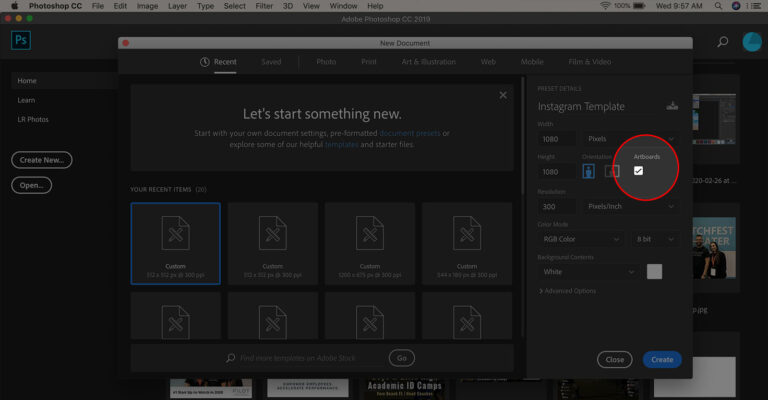Open Siri from the menu bar
Screen dimensions: 768x400
click(736, 6)
